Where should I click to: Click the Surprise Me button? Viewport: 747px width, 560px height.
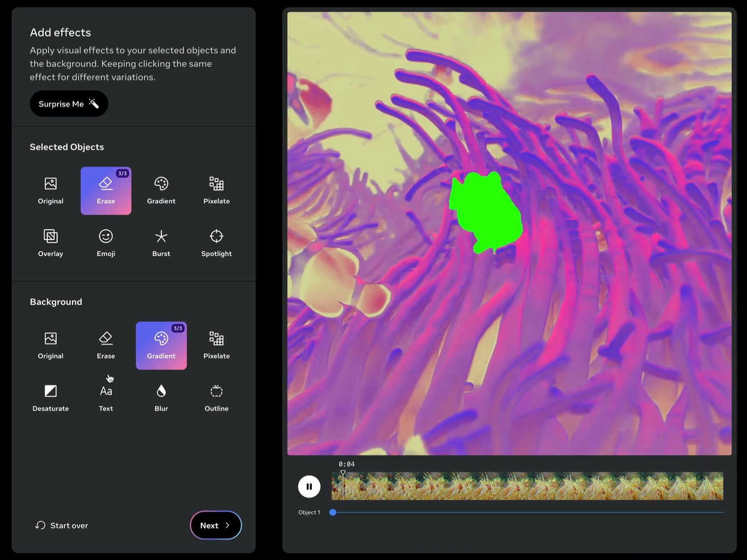69,104
